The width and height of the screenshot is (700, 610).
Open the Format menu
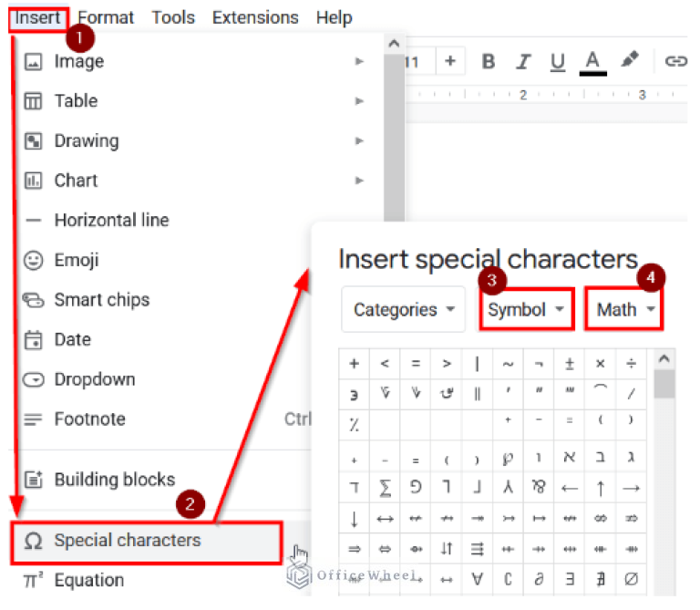pyautogui.click(x=106, y=17)
